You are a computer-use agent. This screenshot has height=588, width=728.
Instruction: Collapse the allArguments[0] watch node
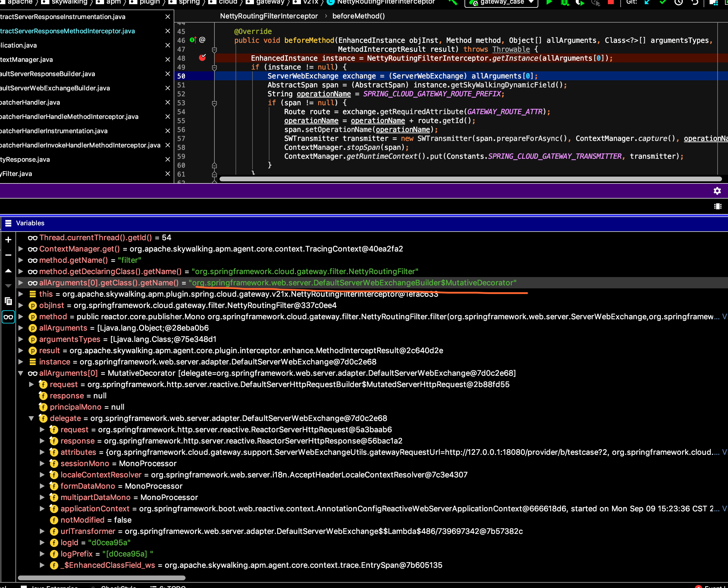21,373
